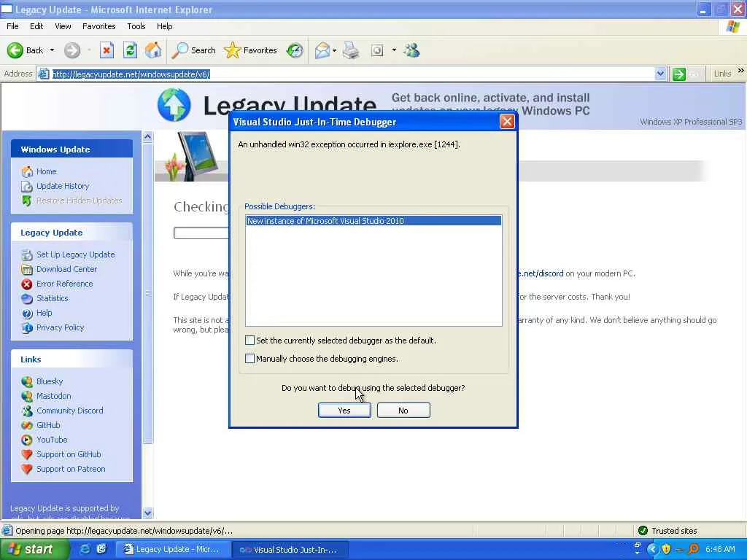Image resolution: width=747 pixels, height=560 pixels.
Task: Click the Restore Hidden Updates sidebar icon
Action: click(27, 201)
